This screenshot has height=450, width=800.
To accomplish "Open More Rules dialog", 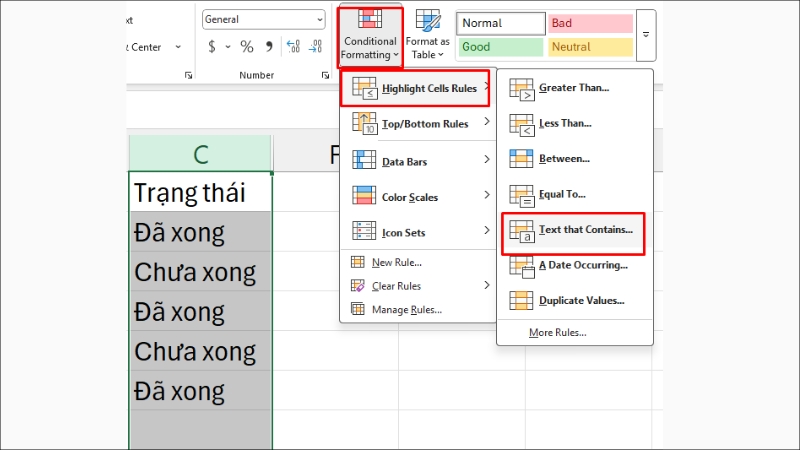I will [x=574, y=333].
